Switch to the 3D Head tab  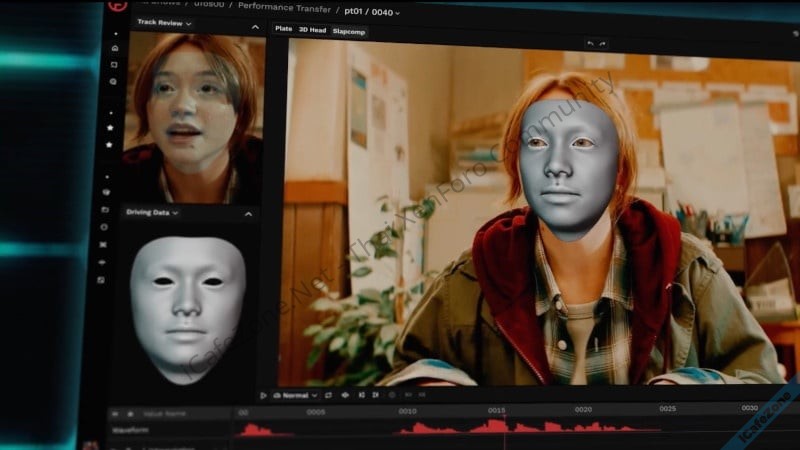tap(312, 30)
